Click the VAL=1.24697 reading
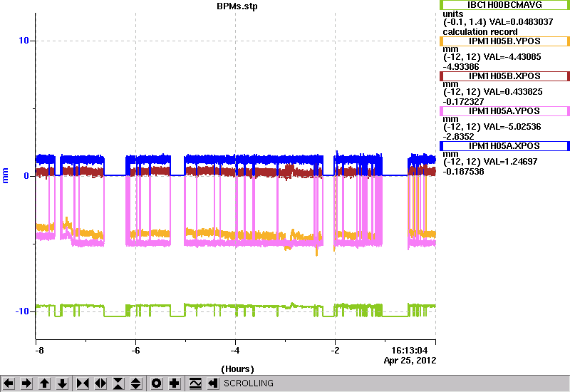Viewport: 570px width, 392px height. (x=511, y=162)
